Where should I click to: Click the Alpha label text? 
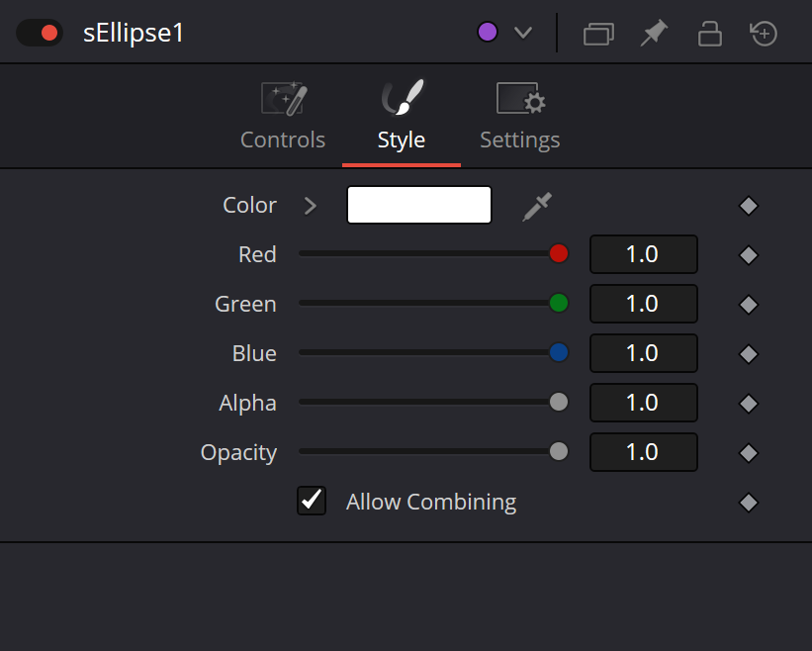[247, 403]
